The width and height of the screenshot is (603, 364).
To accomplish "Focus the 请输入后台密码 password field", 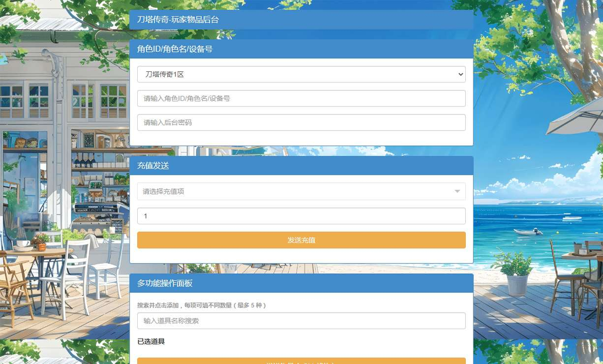I will pyautogui.click(x=301, y=123).
